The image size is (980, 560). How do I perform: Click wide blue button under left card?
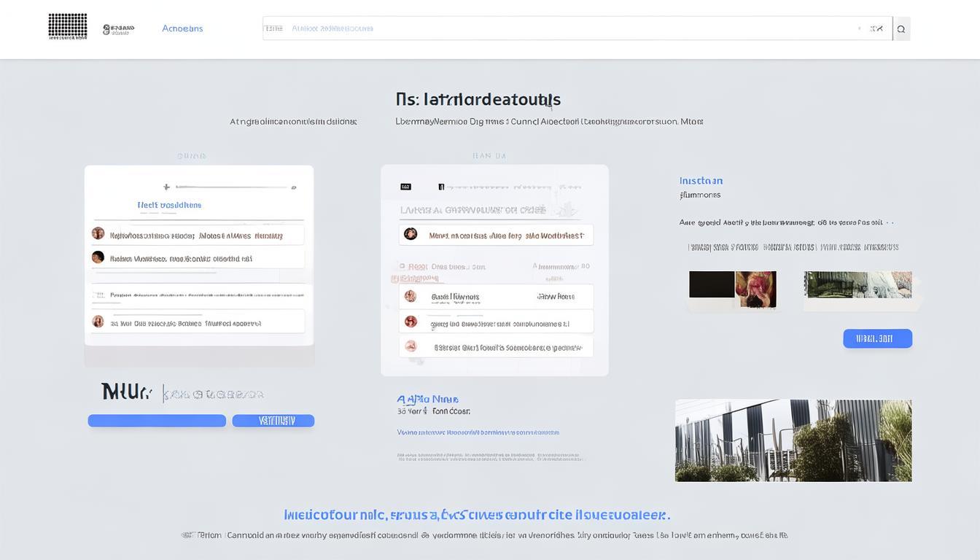157,421
